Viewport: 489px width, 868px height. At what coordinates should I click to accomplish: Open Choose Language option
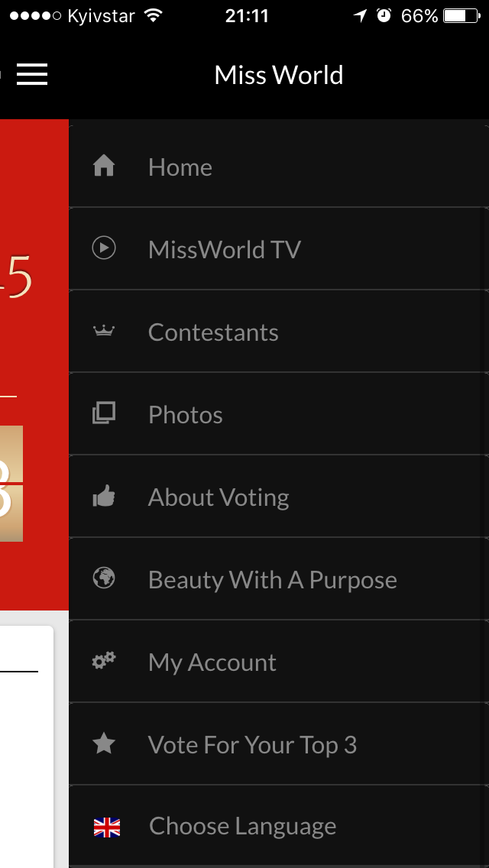(279, 826)
